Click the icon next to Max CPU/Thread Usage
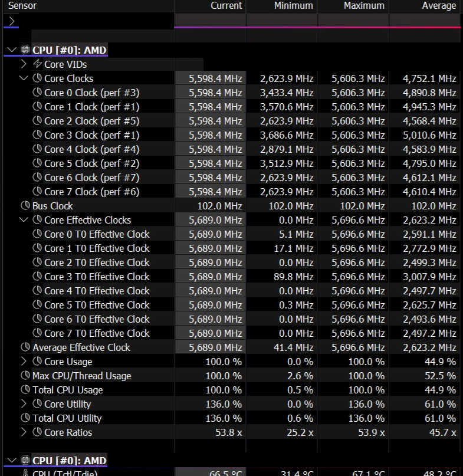 (x=25, y=376)
